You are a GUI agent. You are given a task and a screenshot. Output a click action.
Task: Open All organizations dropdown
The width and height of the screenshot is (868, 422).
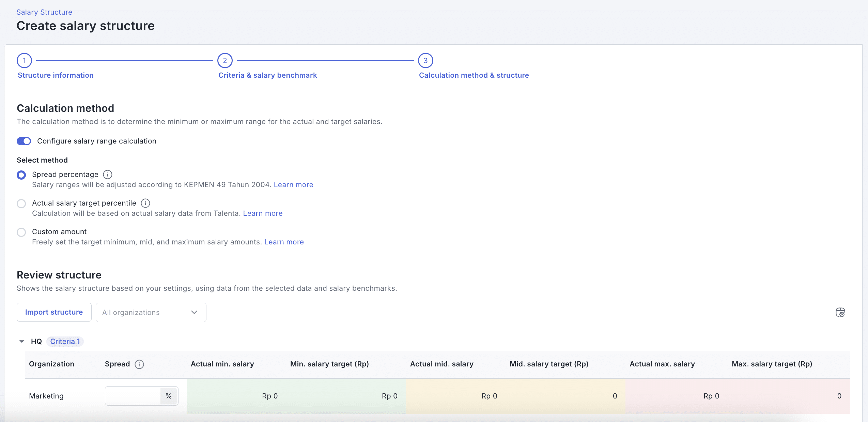pos(151,312)
